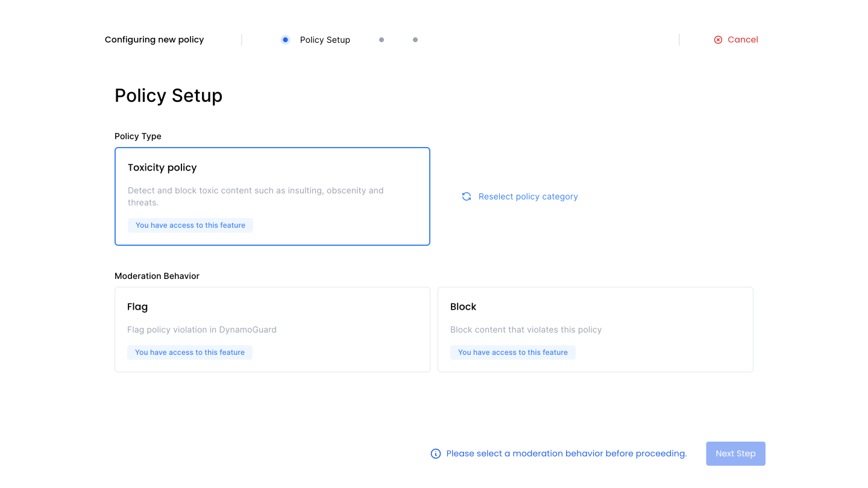Click the 'Detect and block toxic content' description
This screenshot has width=868, height=488.
[x=256, y=196]
